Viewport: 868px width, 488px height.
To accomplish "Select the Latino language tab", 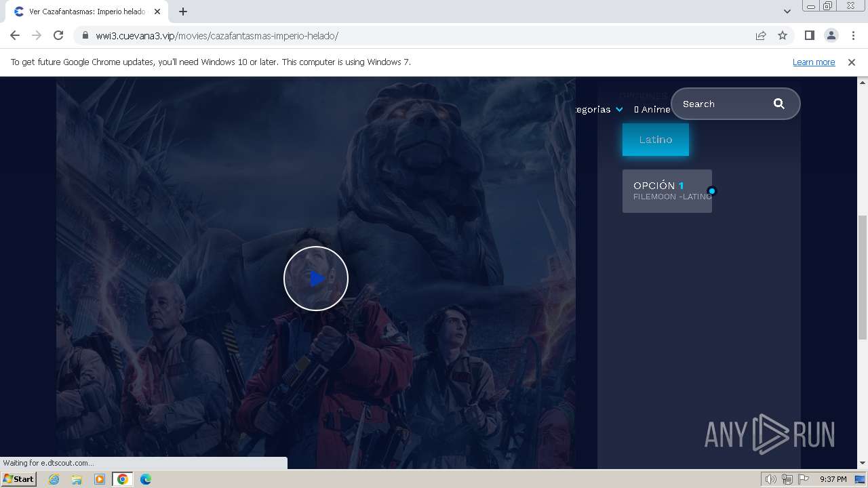I will click(656, 140).
